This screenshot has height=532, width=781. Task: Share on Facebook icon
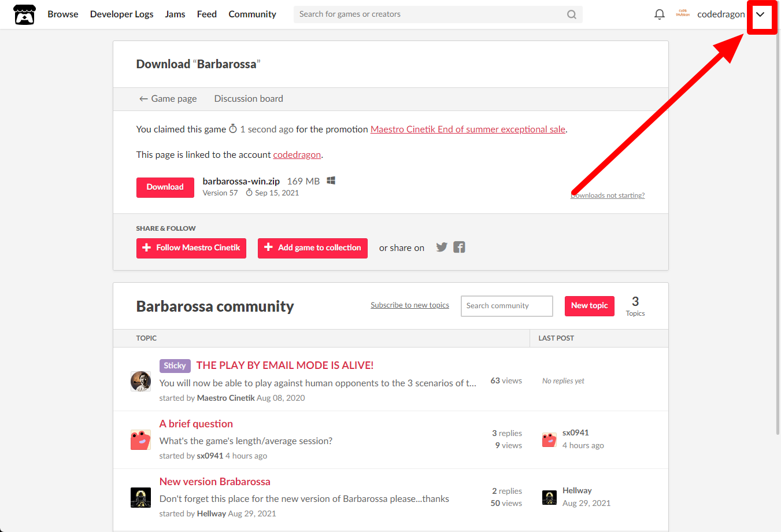coord(459,247)
